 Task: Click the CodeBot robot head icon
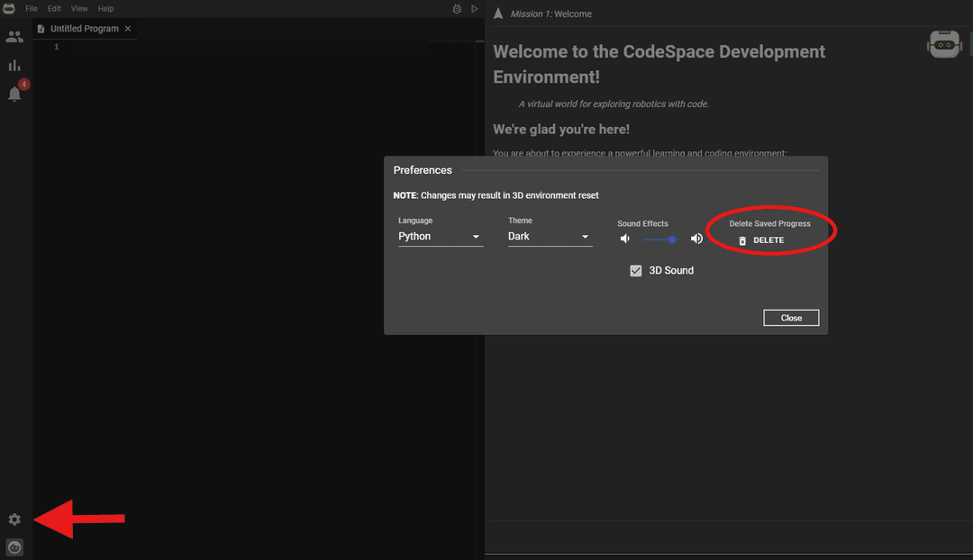point(944,45)
